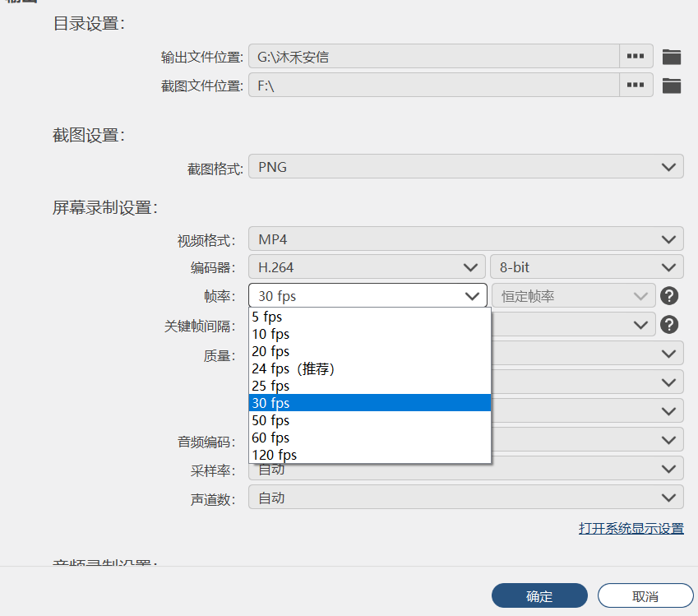Open the video format MP4 dropdown

click(465, 239)
